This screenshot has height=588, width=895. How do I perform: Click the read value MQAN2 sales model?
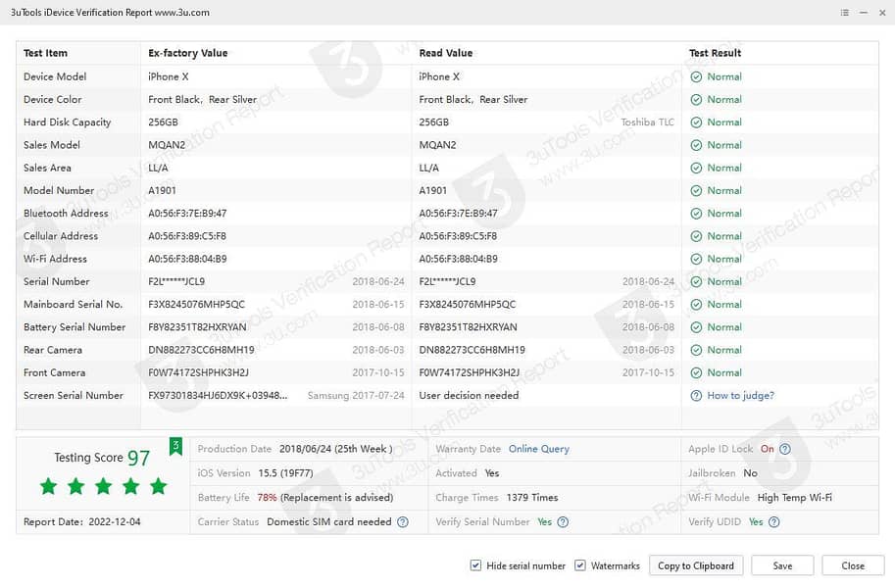point(437,146)
